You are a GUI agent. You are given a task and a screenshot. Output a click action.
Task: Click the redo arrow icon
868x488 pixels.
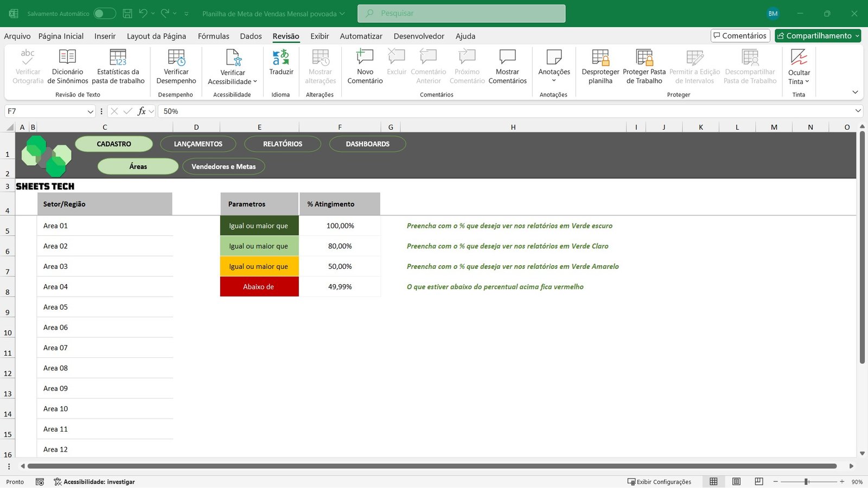click(165, 14)
